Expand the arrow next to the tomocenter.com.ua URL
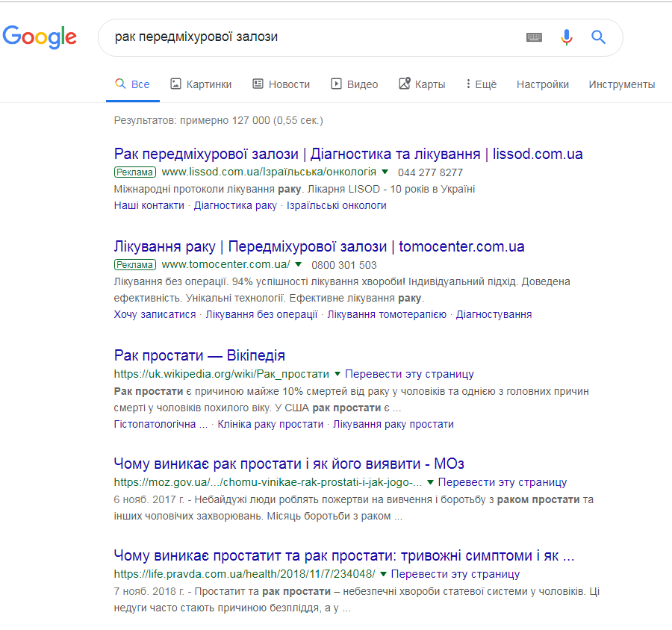The image size is (672, 630). click(298, 264)
